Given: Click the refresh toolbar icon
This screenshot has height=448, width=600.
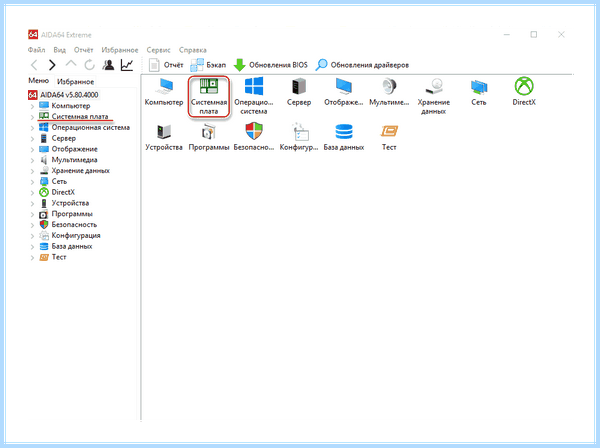Looking at the screenshot, I should click(90, 65).
